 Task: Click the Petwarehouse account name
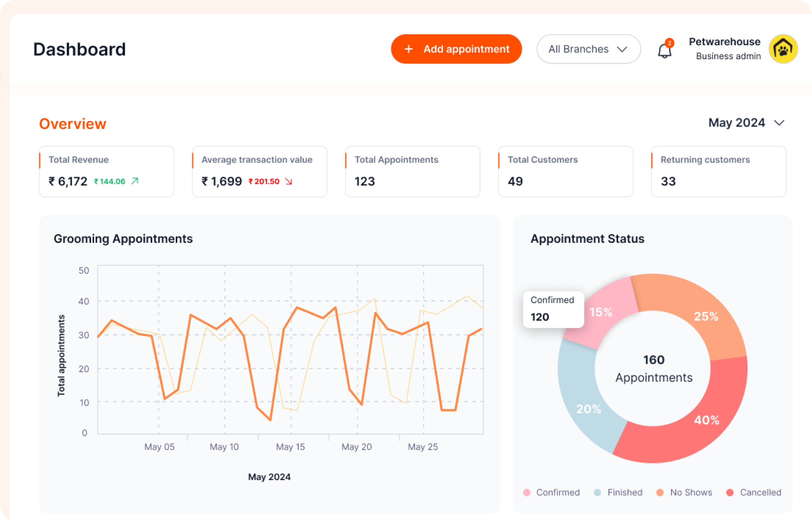click(724, 42)
